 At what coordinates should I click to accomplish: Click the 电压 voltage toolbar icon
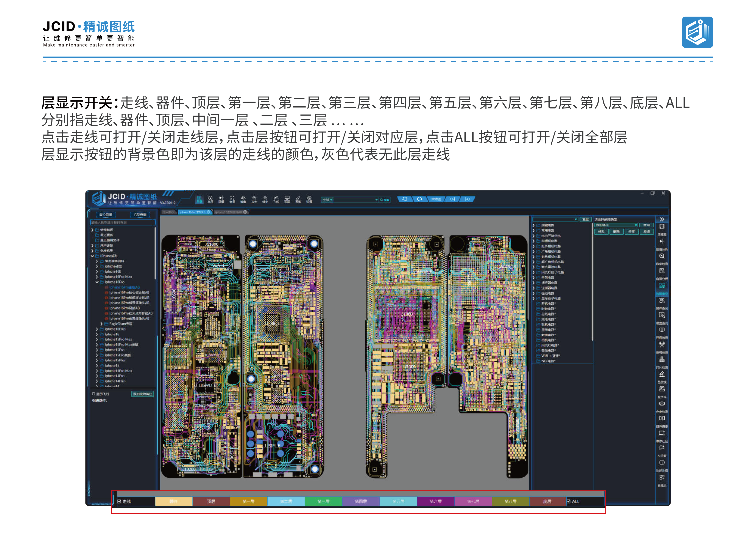point(210,199)
